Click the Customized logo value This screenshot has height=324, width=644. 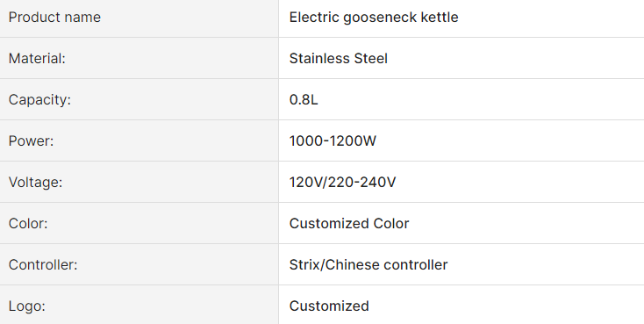[329, 306]
